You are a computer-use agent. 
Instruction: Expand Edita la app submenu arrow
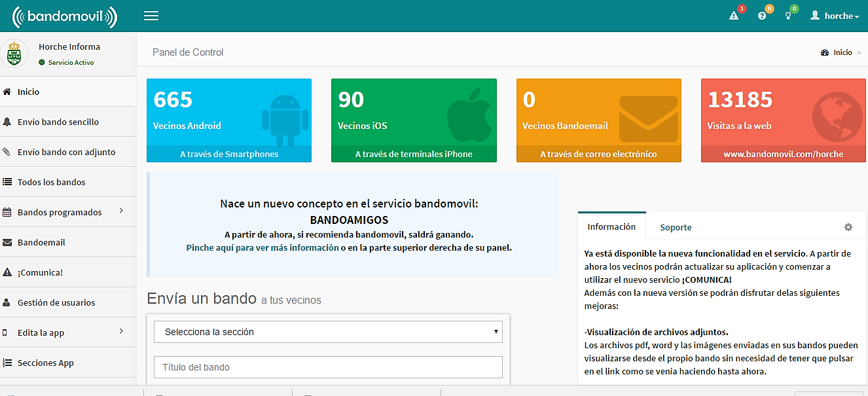(x=122, y=331)
